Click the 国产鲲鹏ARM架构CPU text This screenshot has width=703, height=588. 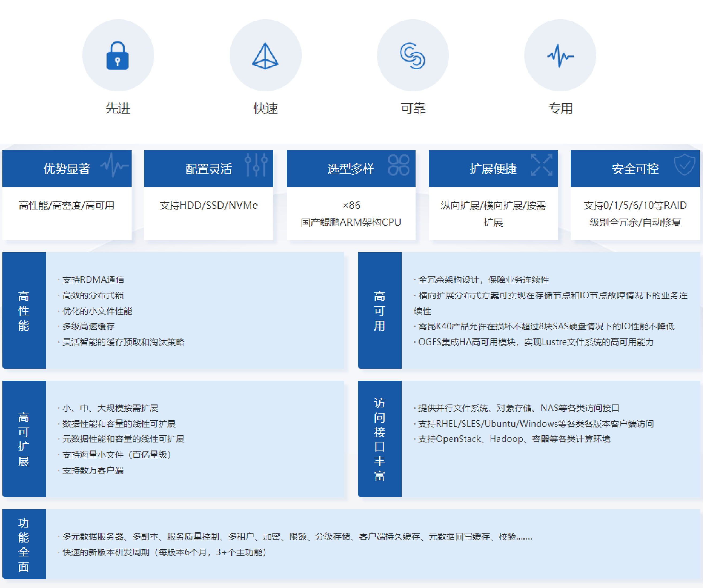[x=351, y=222]
